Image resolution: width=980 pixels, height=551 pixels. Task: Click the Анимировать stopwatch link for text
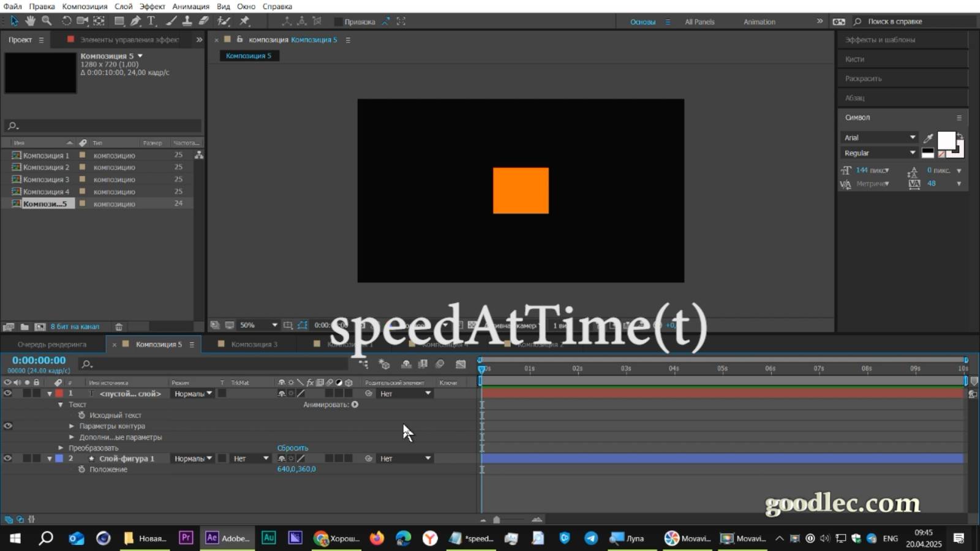355,404
